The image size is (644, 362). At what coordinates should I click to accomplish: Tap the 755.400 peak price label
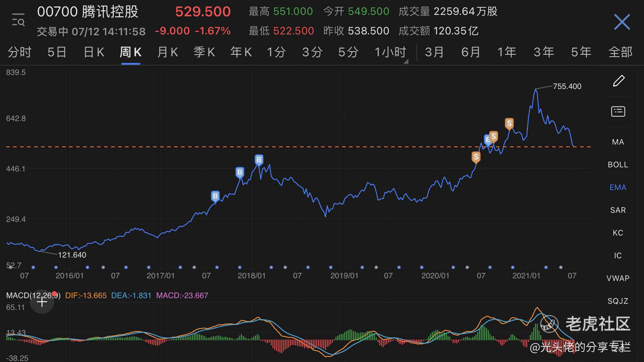point(567,86)
